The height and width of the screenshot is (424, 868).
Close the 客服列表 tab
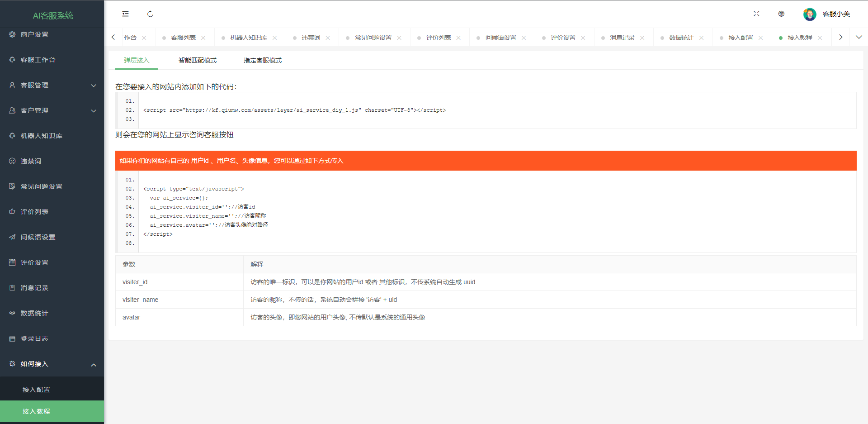point(203,38)
